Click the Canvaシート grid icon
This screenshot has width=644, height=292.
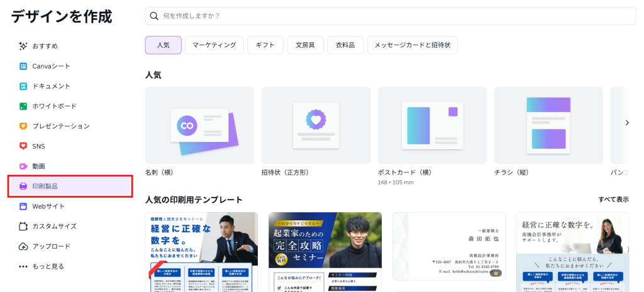[x=23, y=66]
